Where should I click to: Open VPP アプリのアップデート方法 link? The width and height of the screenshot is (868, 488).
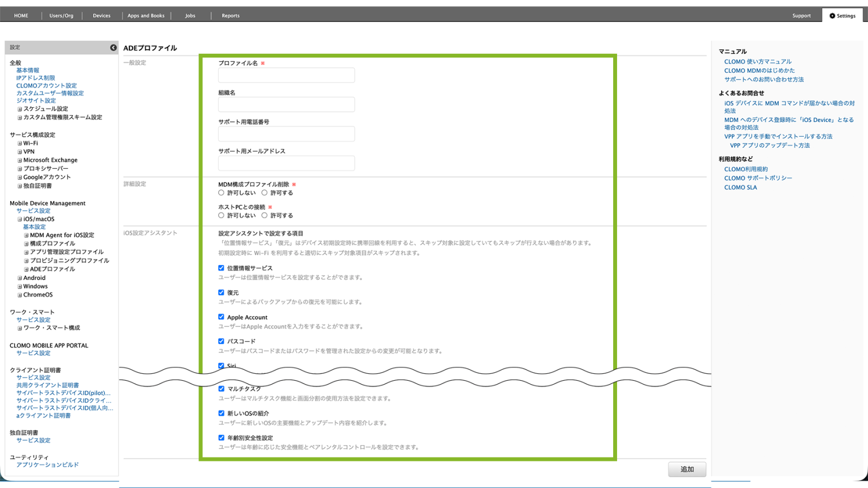point(770,146)
